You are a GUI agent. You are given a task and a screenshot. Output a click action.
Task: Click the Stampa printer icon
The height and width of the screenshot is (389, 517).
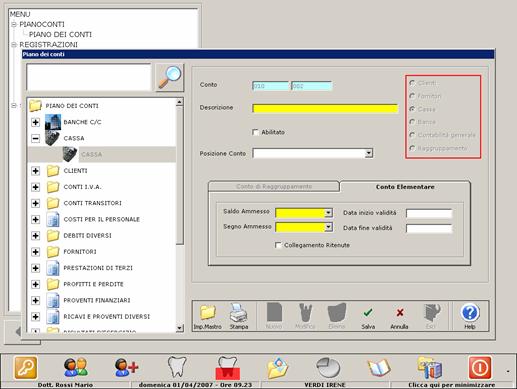[239, 313]
